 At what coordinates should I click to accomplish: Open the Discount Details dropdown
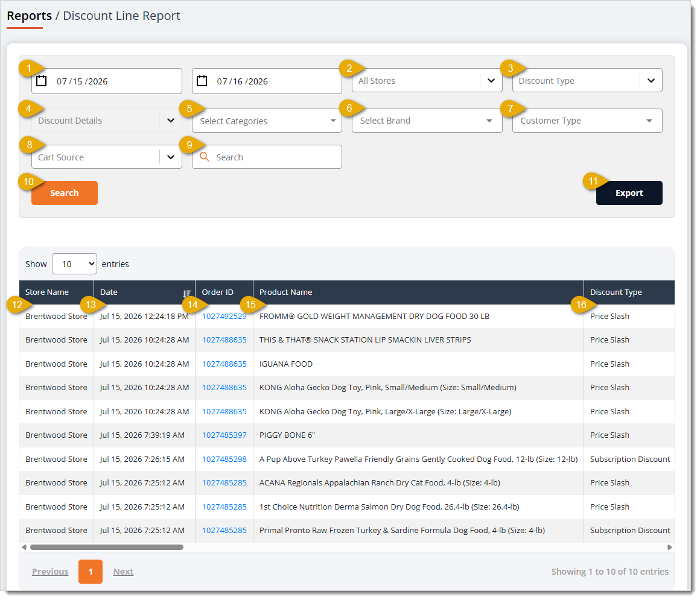point(106,121)
